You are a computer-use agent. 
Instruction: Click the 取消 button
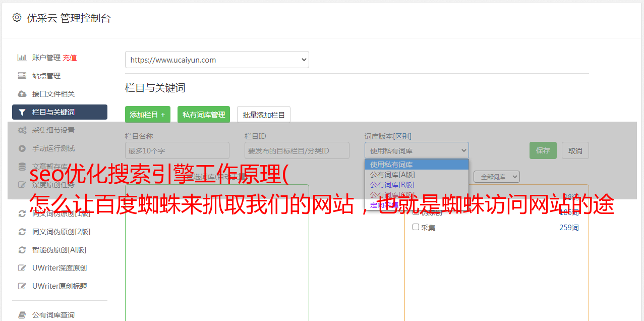575,150
